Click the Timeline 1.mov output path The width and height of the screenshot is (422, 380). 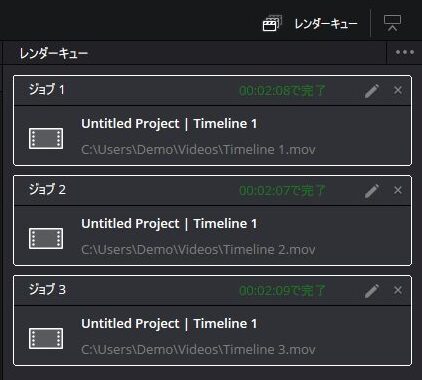tap(198, 150)
